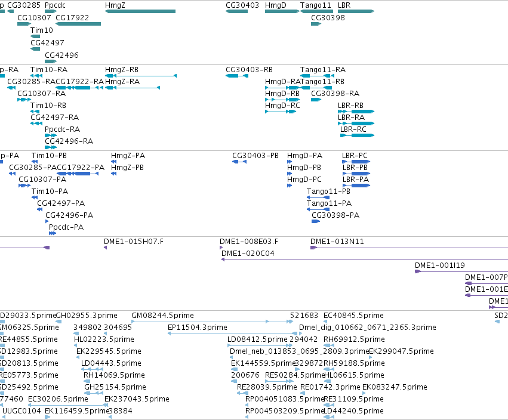Select the CG30398-PA protein label
508x420 pixels.
335,215
